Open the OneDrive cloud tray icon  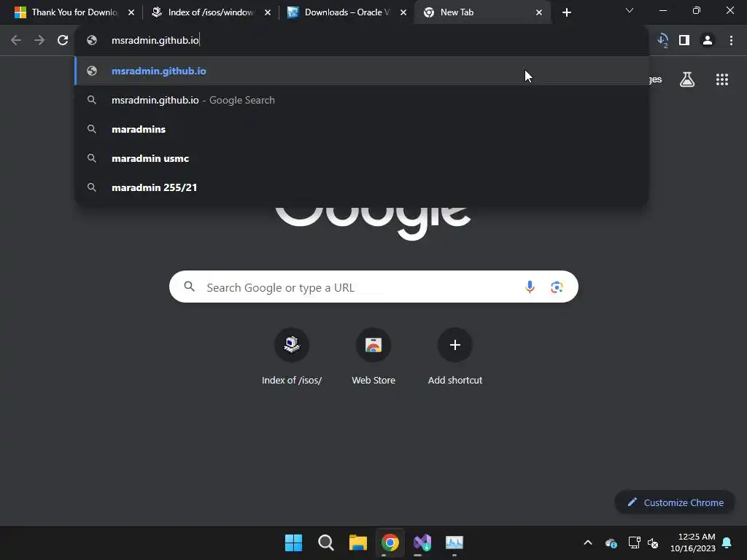611,542
